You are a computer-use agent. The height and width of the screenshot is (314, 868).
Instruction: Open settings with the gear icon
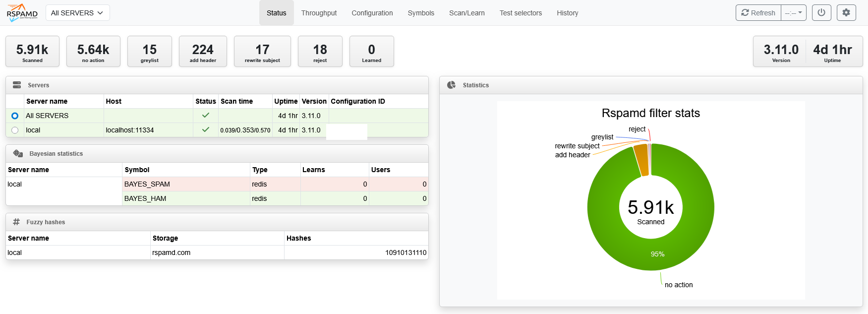click(846, 13)
